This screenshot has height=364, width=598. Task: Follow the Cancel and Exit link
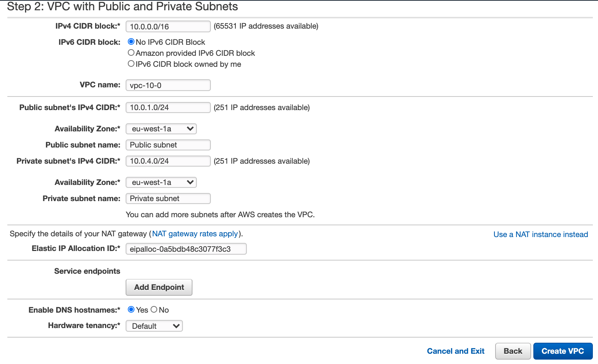coord(455,351)
